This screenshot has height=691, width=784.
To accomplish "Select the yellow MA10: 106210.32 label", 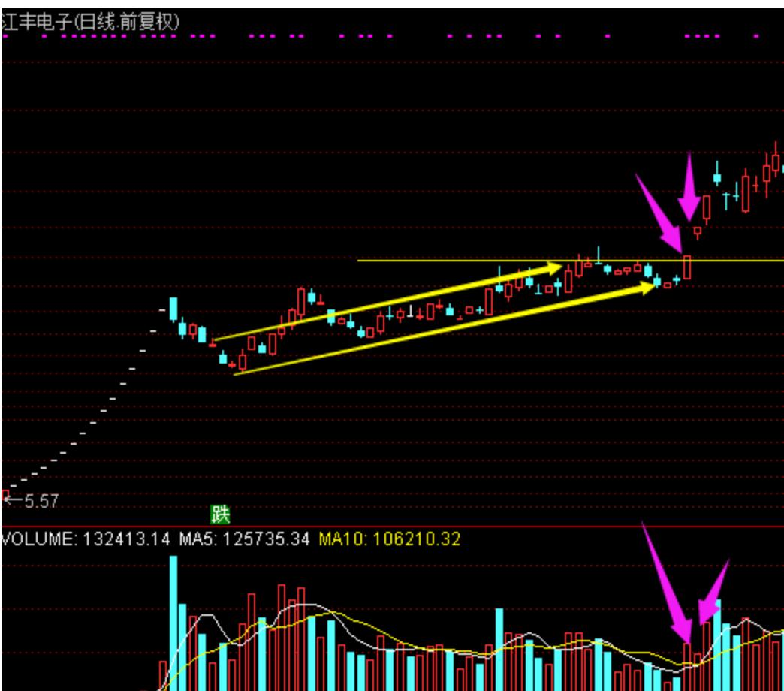I will pyautogui.click(x=389, y=539).
